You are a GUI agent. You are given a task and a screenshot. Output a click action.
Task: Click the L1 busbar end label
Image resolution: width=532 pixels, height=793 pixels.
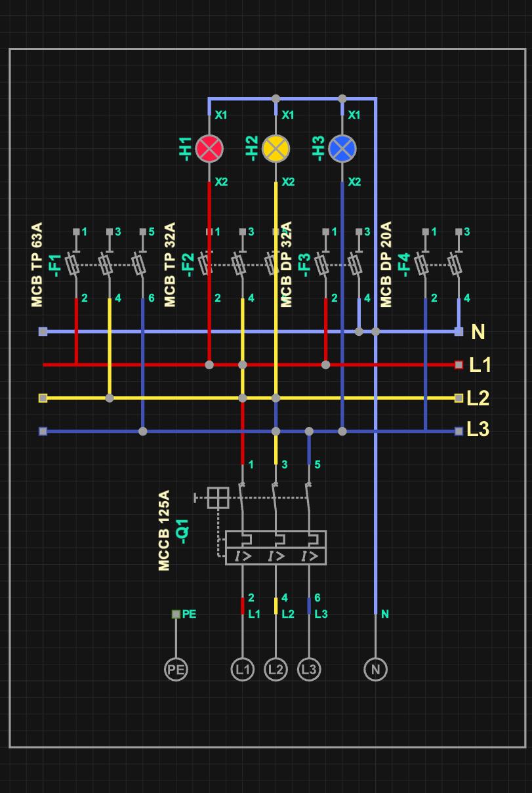480,365
